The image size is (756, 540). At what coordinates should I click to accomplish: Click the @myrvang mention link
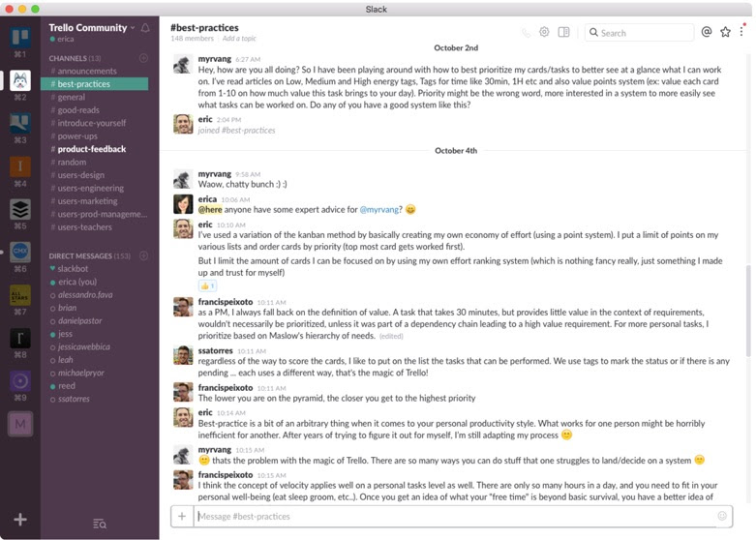pyautogui.click(x=378, y=210)
